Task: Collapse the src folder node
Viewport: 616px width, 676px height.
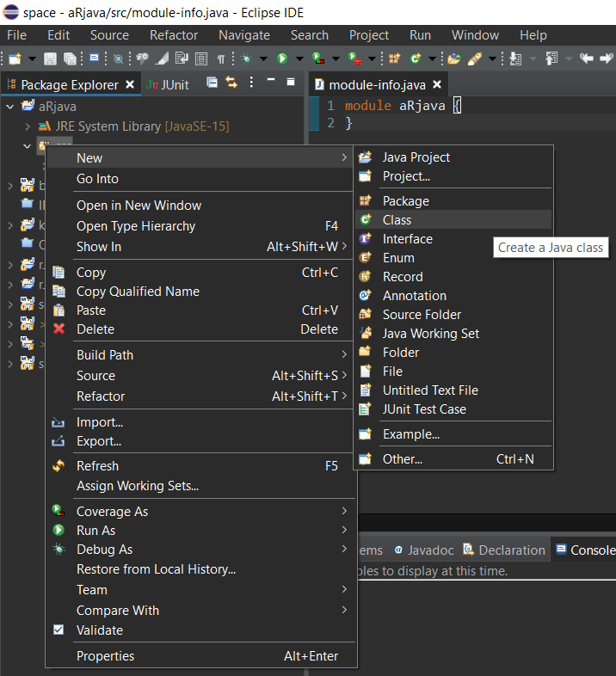Action: tap(28, 146)
